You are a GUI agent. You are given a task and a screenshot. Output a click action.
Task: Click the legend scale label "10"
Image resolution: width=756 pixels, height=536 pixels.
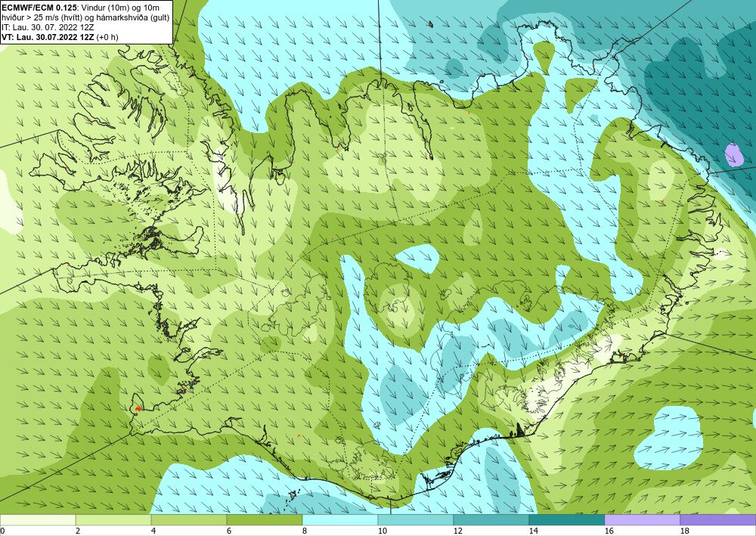(x=382, y=531)
